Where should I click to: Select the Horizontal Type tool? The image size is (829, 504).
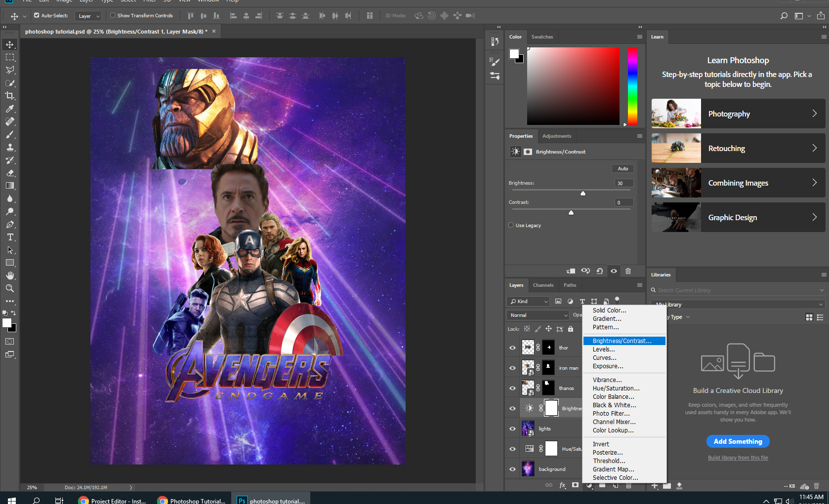(10, 237)
